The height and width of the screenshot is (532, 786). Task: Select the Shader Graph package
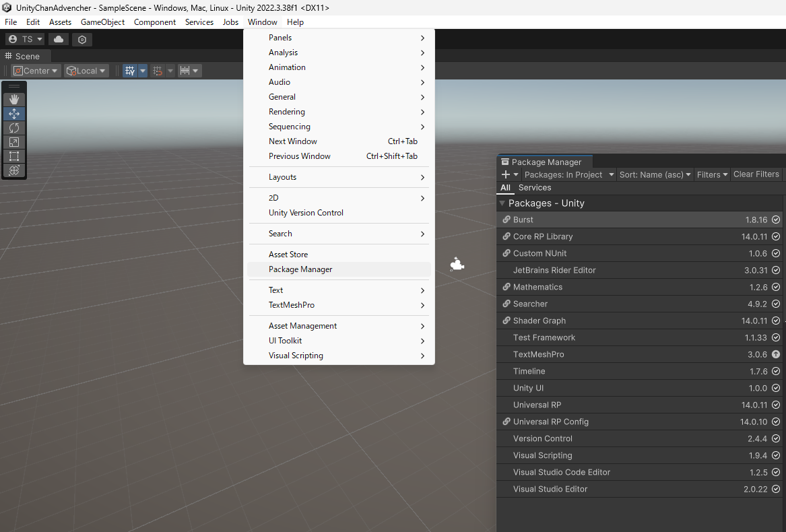(x=539, y=321)
